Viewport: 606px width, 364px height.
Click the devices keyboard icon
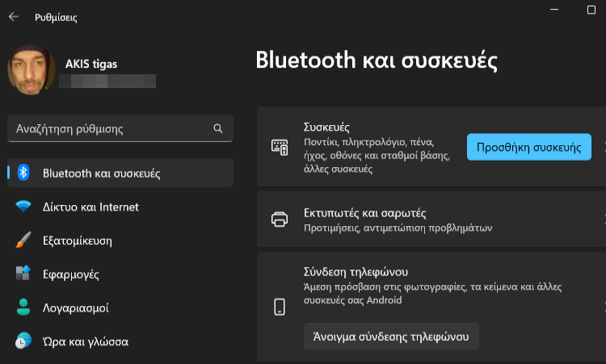tap(280, 148)
